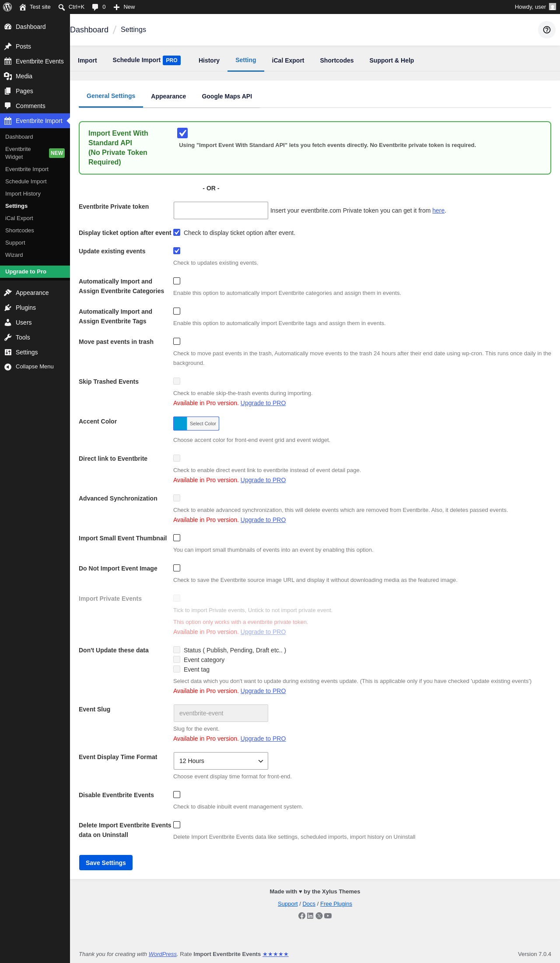The width and height of the screenshot is (560, 963).
Task: Select the Google Maps API sub-tab
Action: [x=227, y=96]
